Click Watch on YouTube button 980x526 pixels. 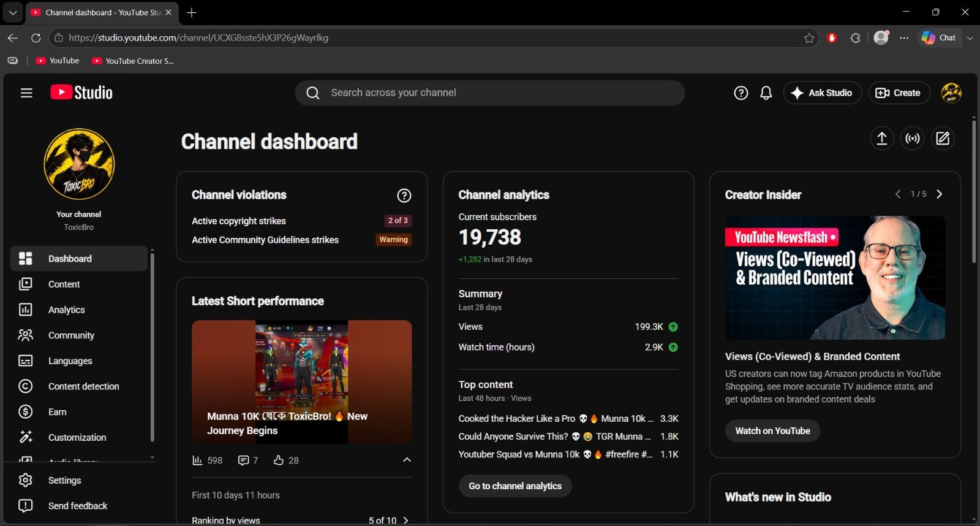point(772,431)
